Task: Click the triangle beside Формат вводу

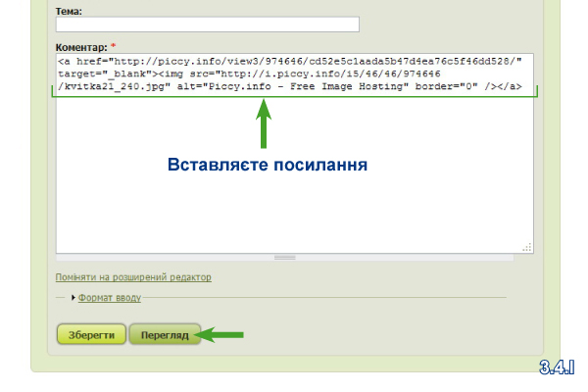Action: pyautogui.click(x=73, y=297)
